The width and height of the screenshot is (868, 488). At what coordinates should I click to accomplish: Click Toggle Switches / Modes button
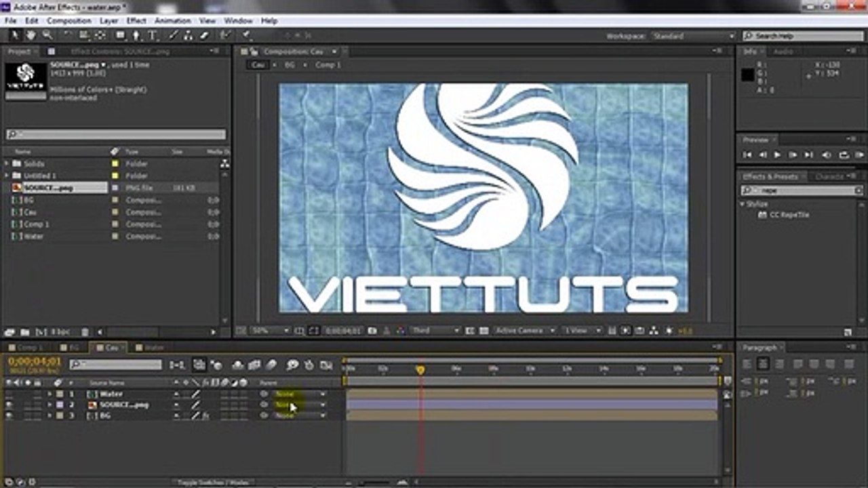click(213, 483)
